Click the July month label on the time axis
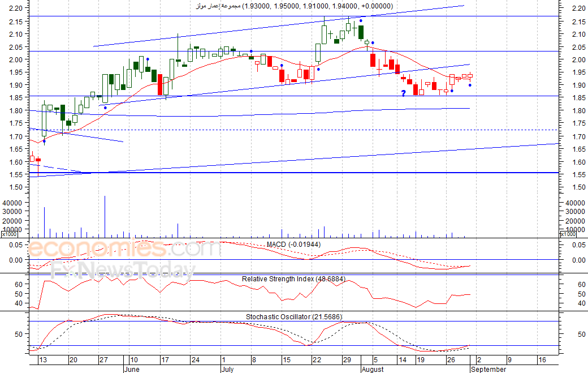This screenshot has width=588, height=373. click(x=228, y=369)
